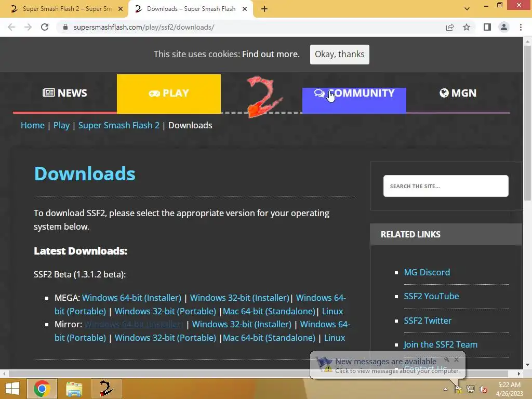Open the COMMUNITY navigation section
This screenshot has width=532, height=399.
pos(354,100)
